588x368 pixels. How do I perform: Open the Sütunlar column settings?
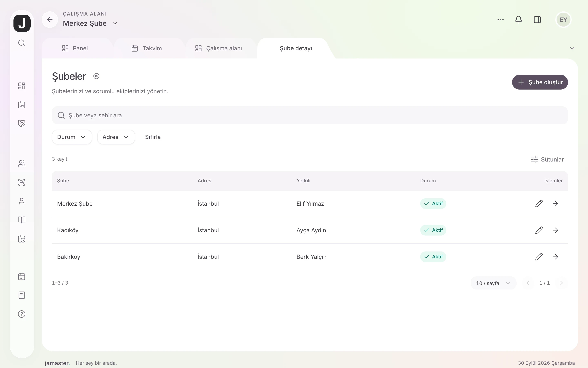[547, 160]
